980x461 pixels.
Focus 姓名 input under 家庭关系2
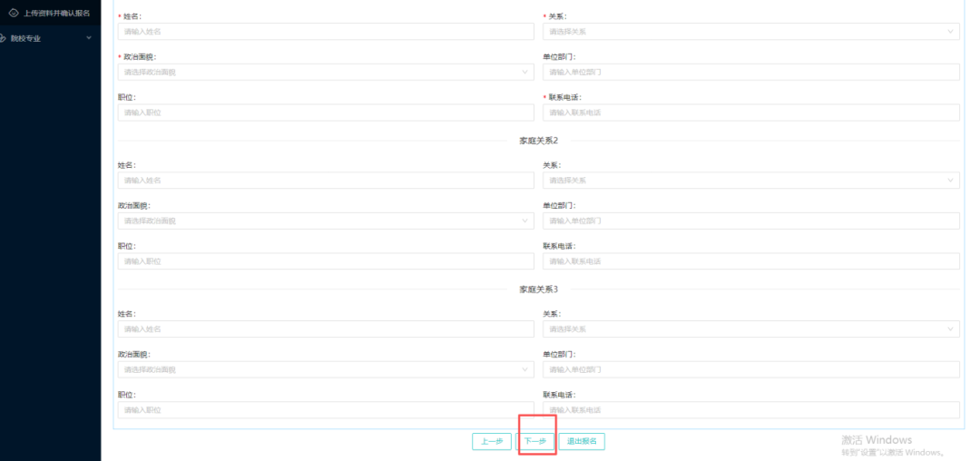coord(325,180)
